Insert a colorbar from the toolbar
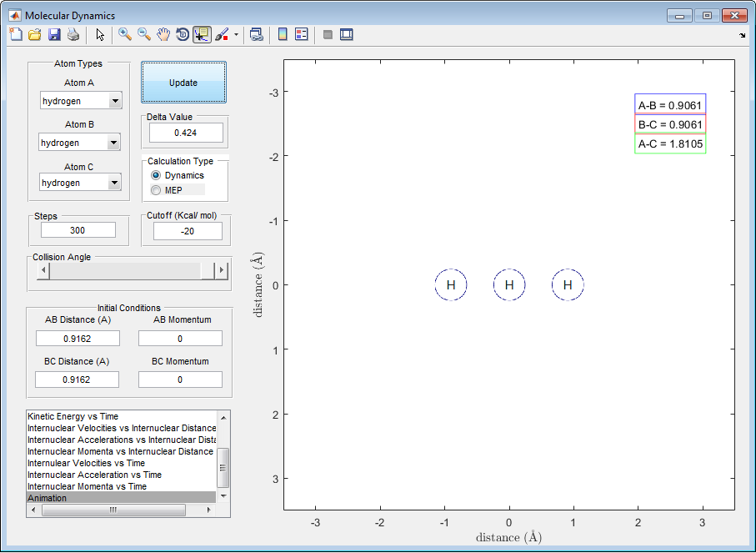 point(283,34)
